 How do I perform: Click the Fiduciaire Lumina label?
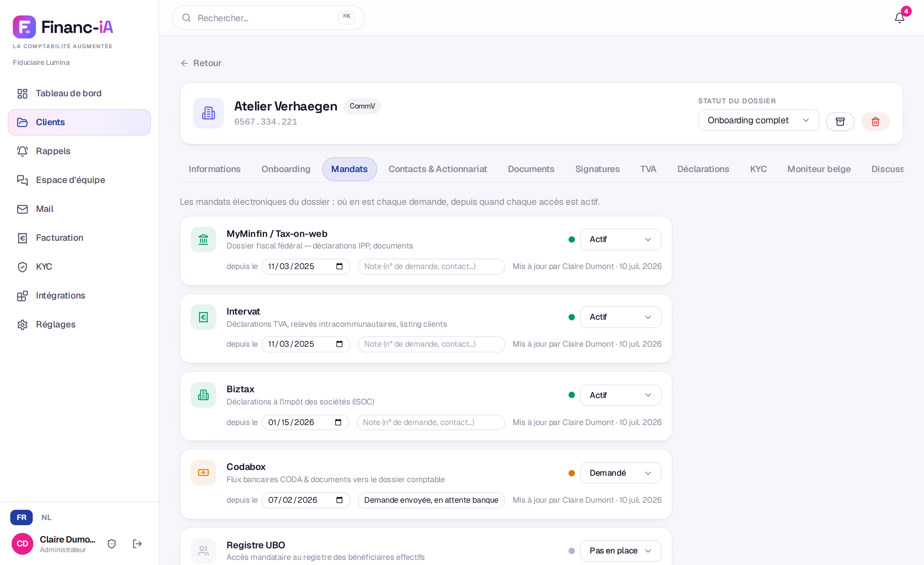click(41, 62)
